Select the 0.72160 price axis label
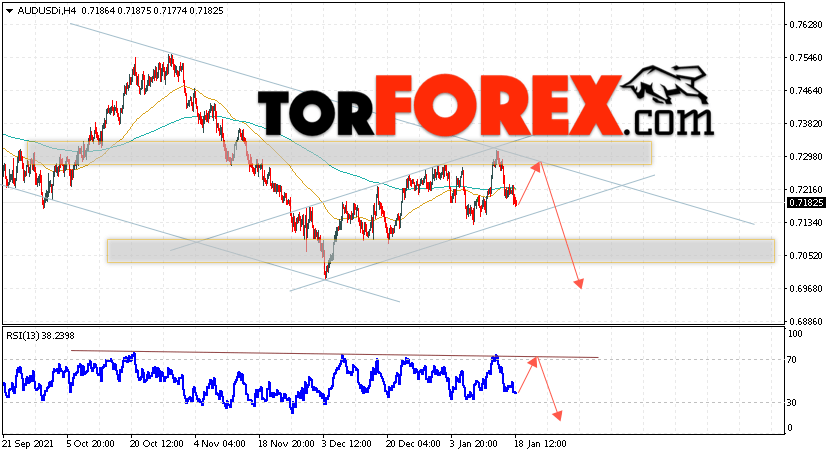Viewport: 830px width, 455px height. click(806, 189)
